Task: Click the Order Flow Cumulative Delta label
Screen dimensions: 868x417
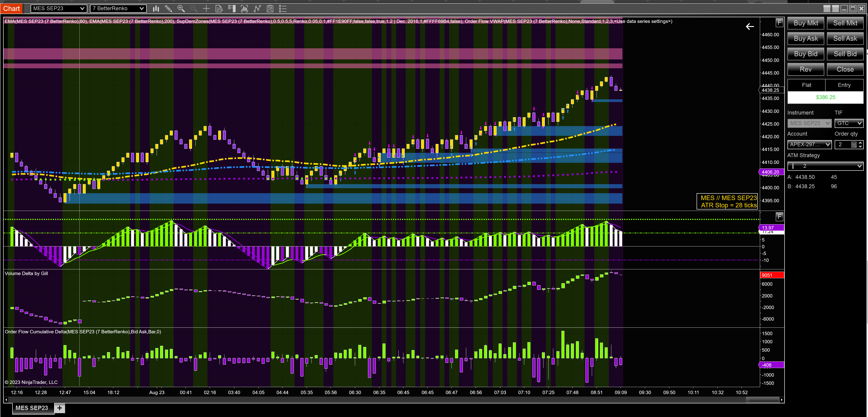Action: click(x=83, y=332)
